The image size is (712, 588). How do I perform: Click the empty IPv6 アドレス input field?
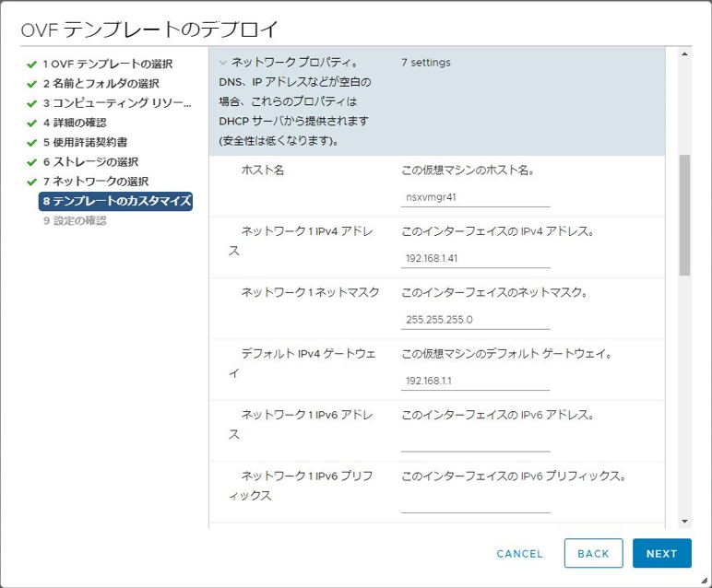pos(475,442)
